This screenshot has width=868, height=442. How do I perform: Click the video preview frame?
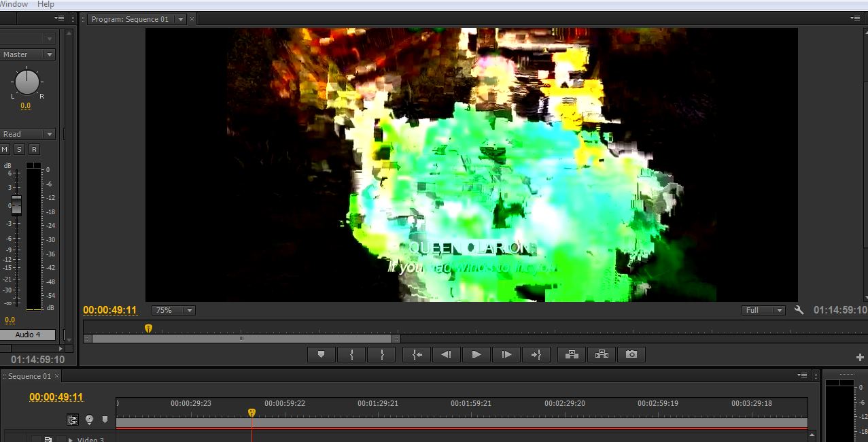(471, 165)
